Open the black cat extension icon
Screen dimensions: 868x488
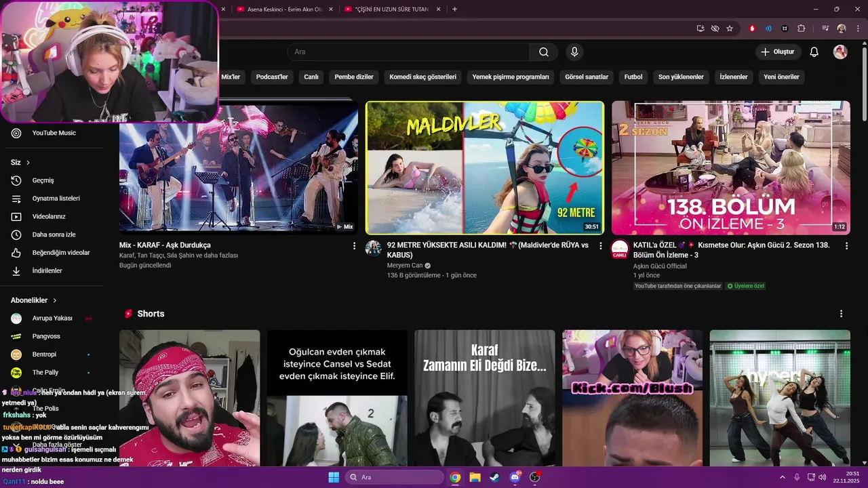pos(785,28)
